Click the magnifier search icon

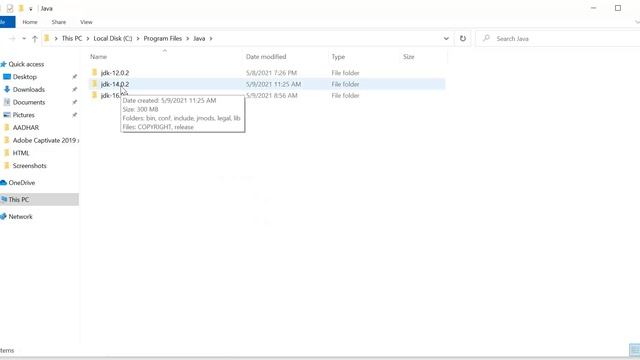486,38
